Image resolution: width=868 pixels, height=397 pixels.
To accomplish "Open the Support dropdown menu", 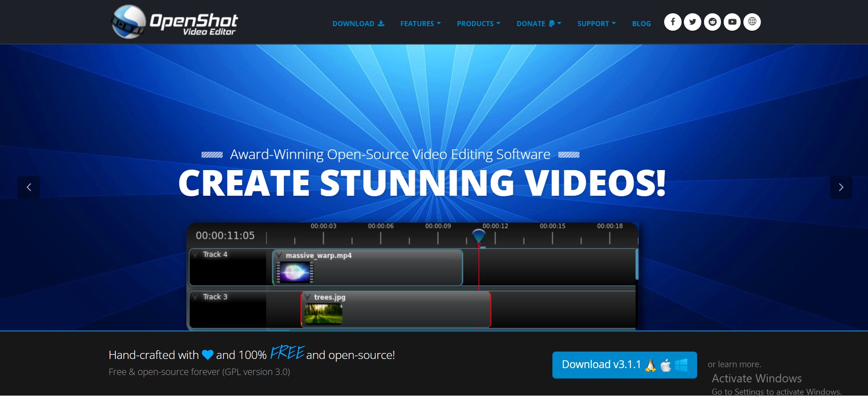I will coord(597,23).
